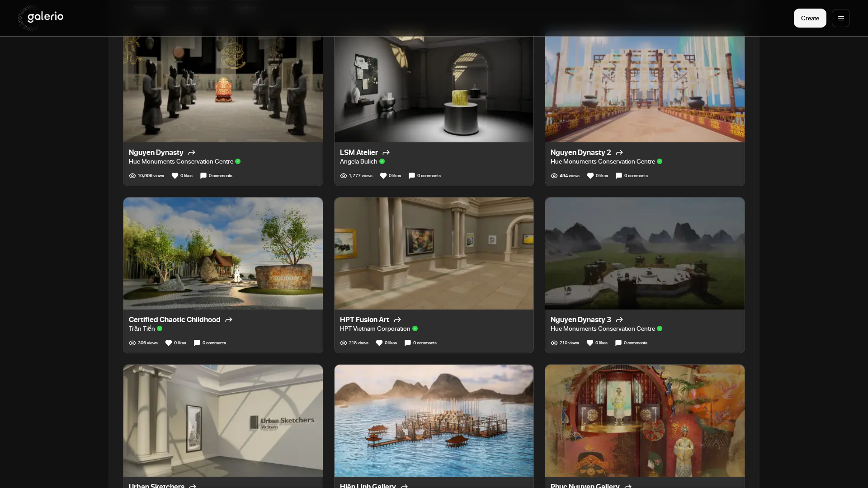Image resolution: width=868 pixels, height=488 pixels.
Task: Switch to the Trending filter tab
Action: coord(245,8)
